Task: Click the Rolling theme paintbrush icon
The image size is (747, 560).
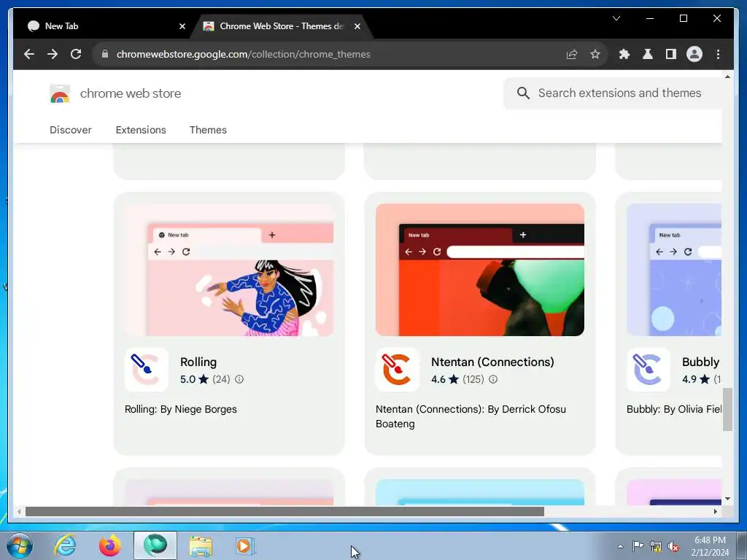Action: click(x=146, y=370)
